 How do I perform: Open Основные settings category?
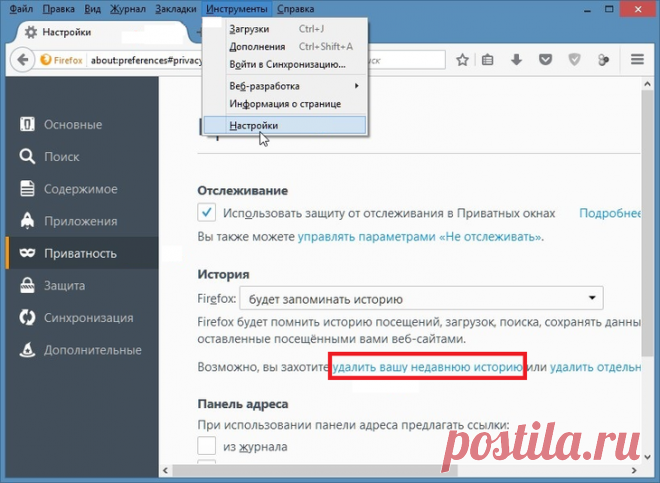point(82,125)
